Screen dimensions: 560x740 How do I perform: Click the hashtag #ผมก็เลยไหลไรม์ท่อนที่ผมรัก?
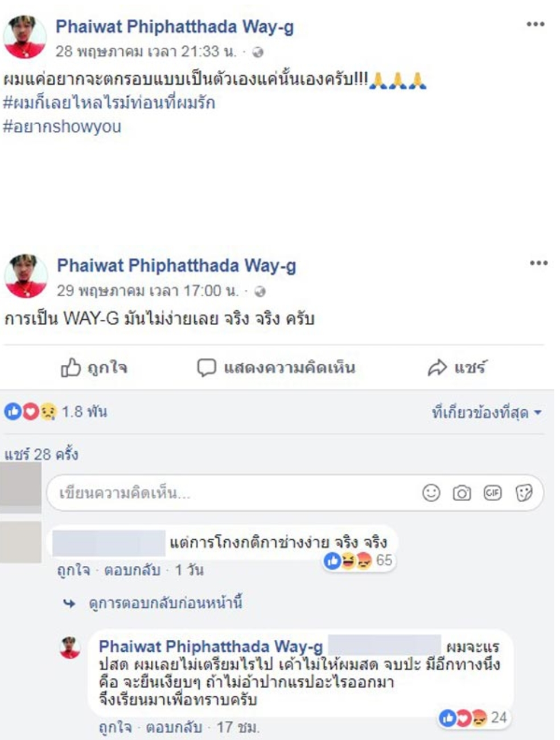109,103
